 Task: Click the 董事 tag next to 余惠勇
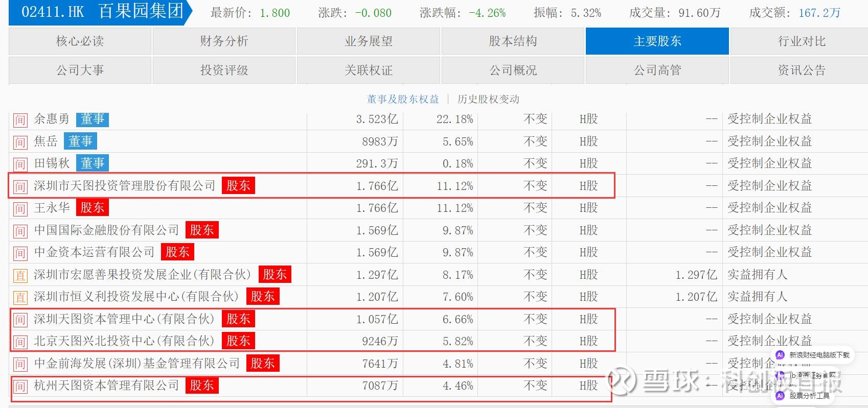93,119
